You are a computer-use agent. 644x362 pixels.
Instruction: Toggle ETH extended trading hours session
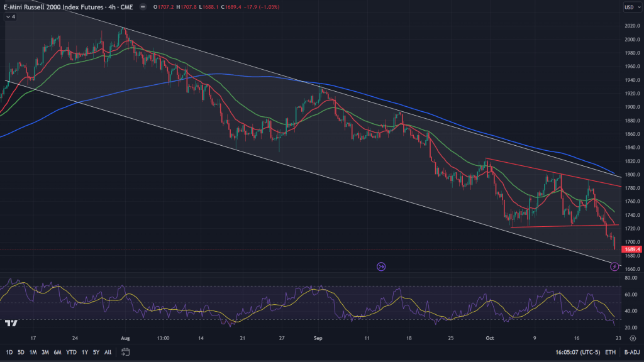coord(610,352)
